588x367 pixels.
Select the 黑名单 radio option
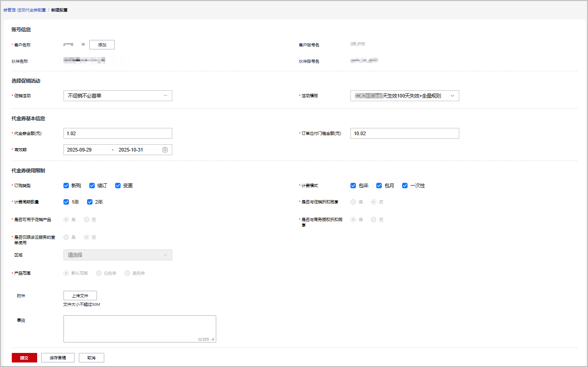[127, 273]
